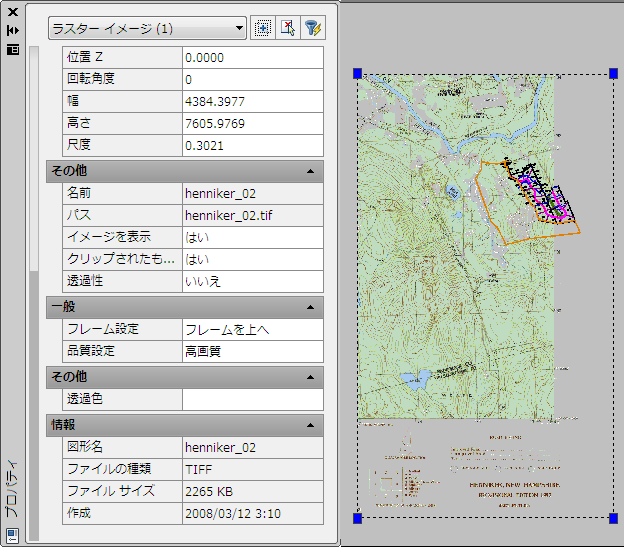The height and width of the screenshot is (547, 624).
Task: Collapse the second その他 section above 透過色
Action: click(310, 378)
